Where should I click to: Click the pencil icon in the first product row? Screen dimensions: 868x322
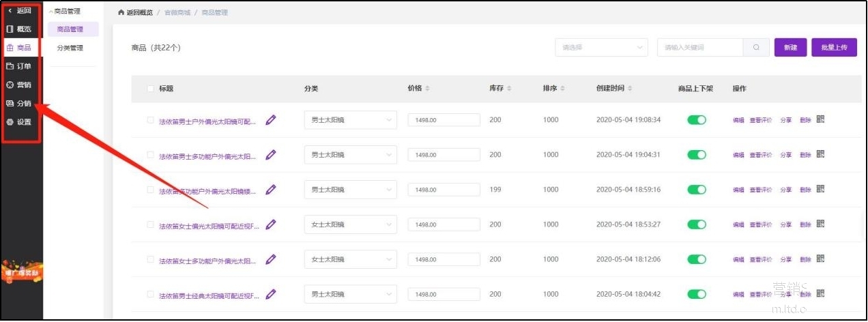pos(271,120)
